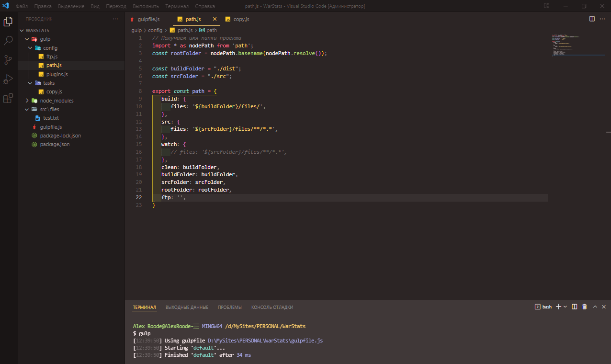The image size is (611, 364).
Task: Kill the terminal using the trash icon
Action: (584, 307)
